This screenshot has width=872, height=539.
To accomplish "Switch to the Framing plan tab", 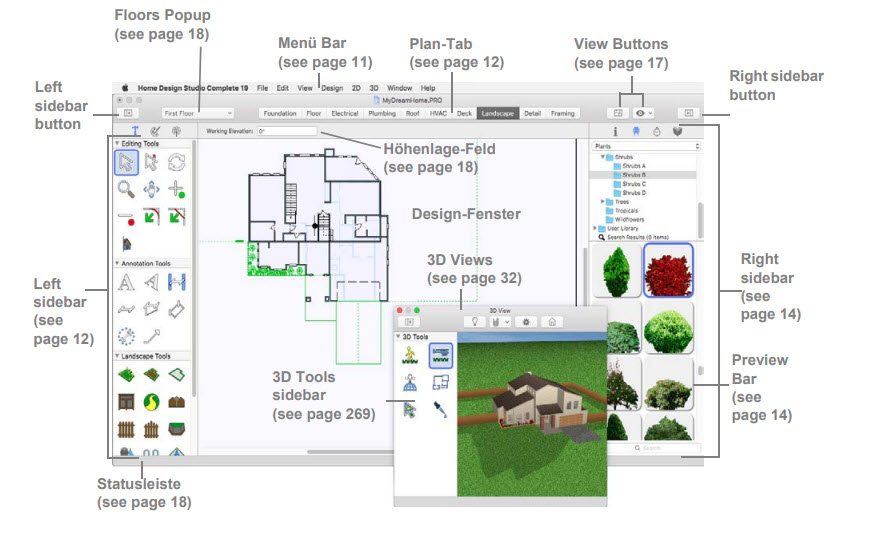I will [x=563, y=113].
